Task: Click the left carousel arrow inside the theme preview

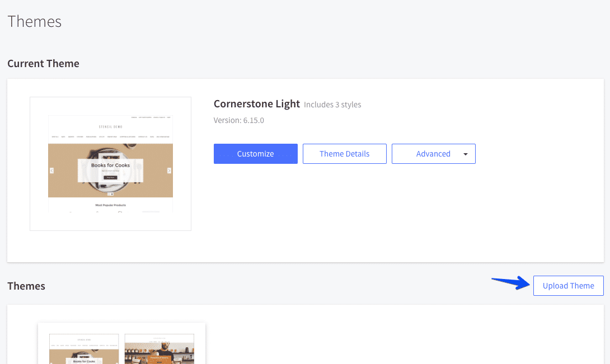Action: click(52, 171)
